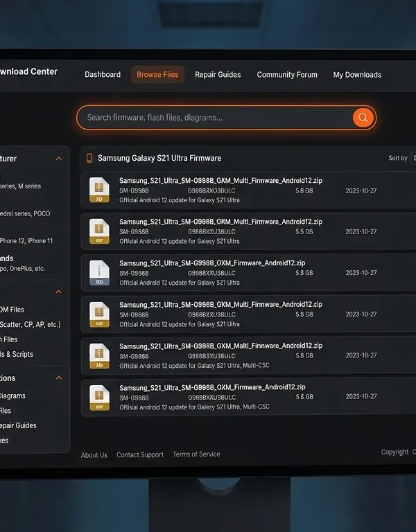Collapse the section containing Scatter, CP, AP files
The height and width of the screenshot is (532, 416).
point(59,292)
